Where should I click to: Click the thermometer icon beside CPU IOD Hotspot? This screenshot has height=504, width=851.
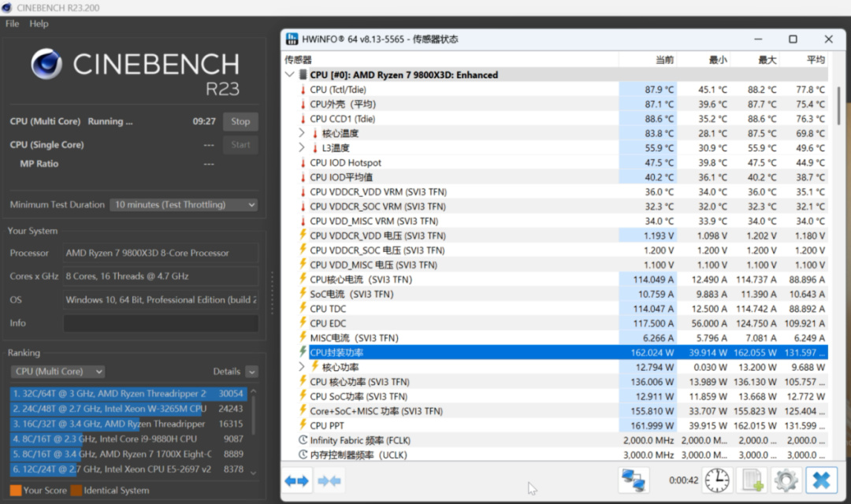click(303, 163)
